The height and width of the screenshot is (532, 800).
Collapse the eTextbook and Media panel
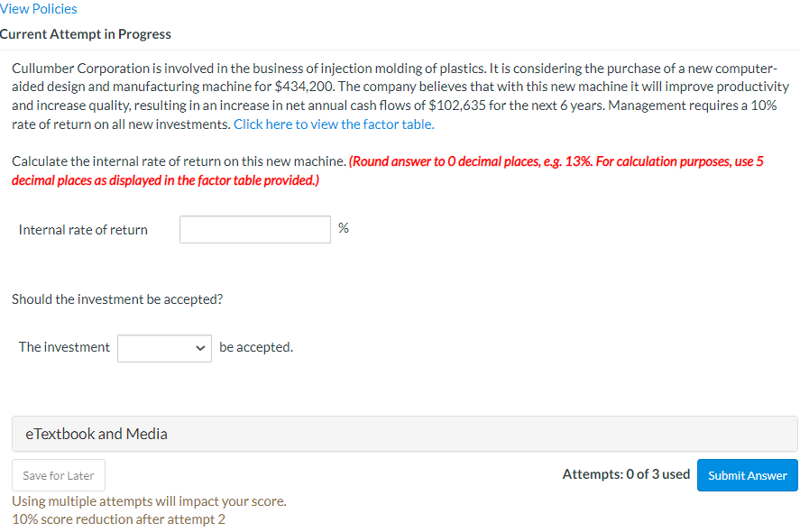[x=95, y=434]
